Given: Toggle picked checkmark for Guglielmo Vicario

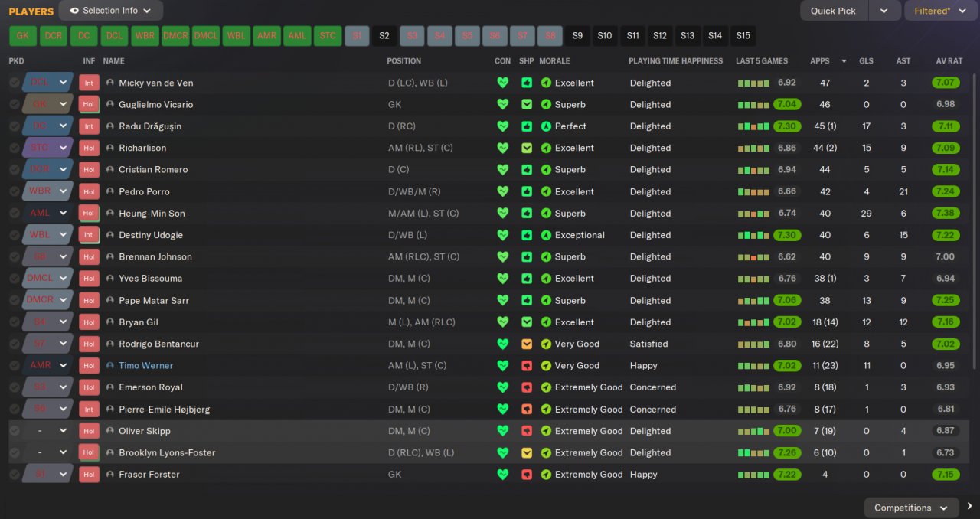Looking at the screenshot, I should tap(15, 104).
